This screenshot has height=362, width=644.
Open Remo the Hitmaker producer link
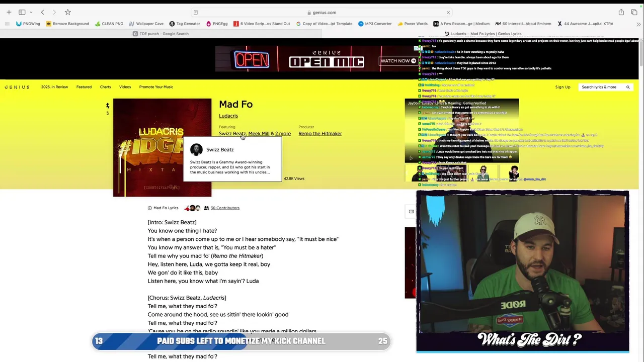point(320,134)
